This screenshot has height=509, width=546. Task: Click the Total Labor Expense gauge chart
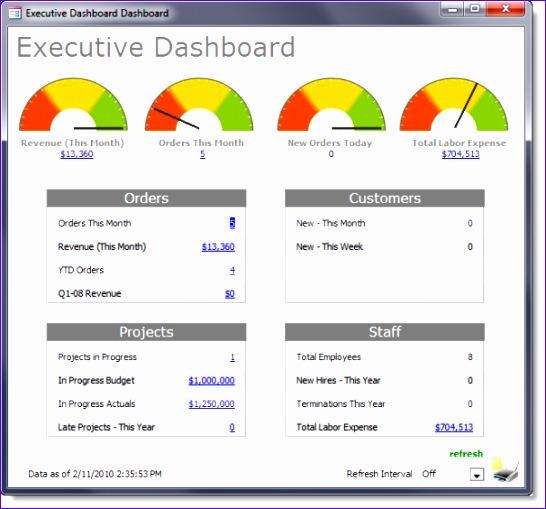point(454,104)
